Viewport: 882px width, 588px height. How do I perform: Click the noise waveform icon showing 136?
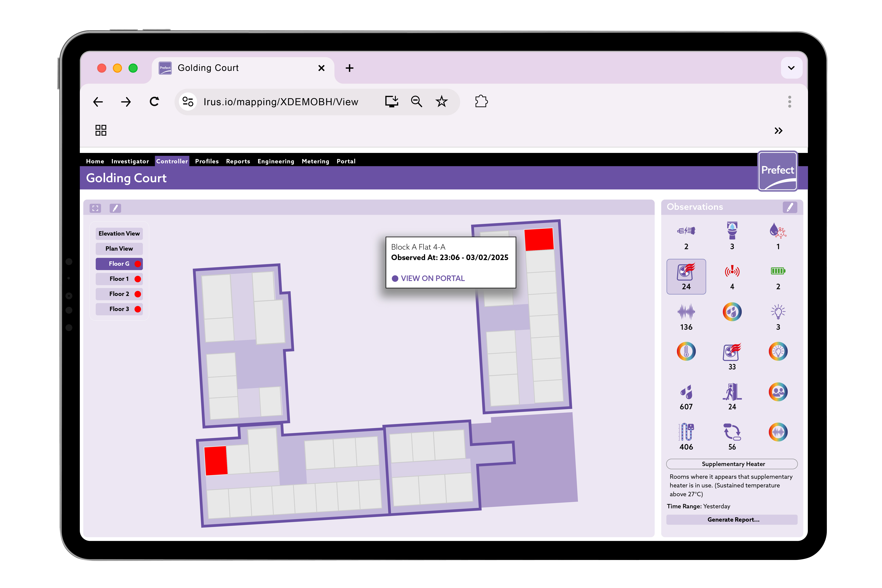click(686, 312)
